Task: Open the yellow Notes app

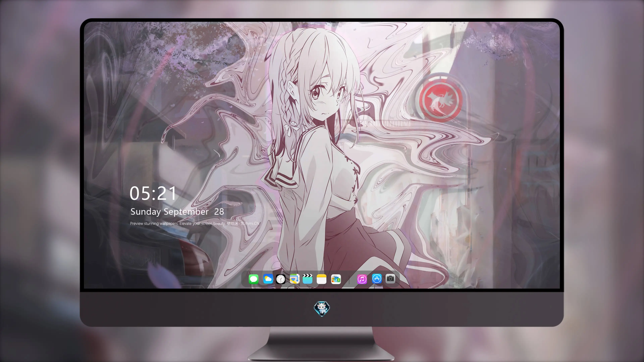Action: click(321, 279)
